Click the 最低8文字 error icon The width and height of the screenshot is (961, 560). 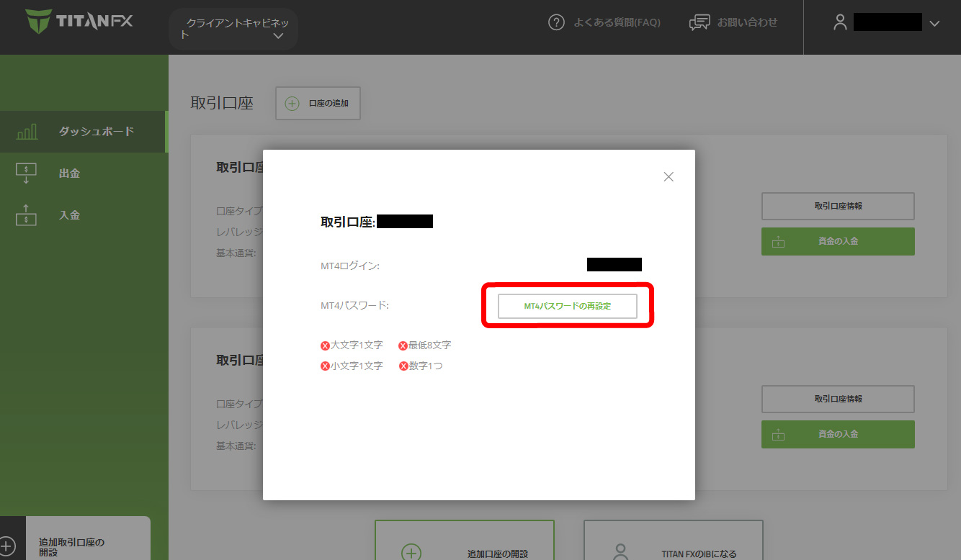pyautogui.click(x=403, y=346)
